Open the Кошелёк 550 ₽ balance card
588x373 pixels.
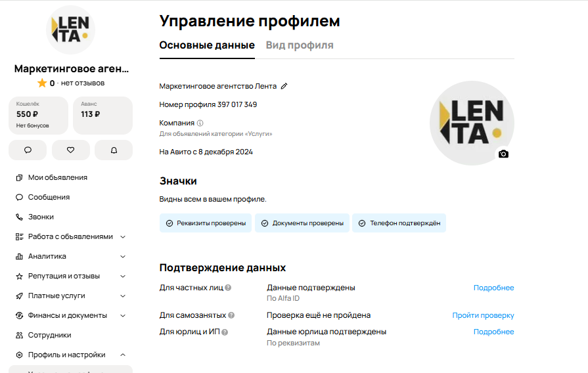[38, 115]
